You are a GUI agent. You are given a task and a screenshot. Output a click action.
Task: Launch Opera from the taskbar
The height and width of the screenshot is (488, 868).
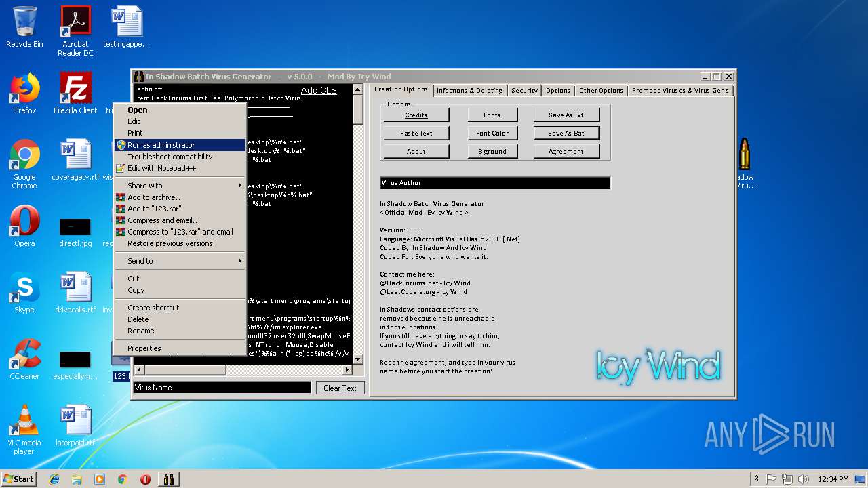pos(145,479)
